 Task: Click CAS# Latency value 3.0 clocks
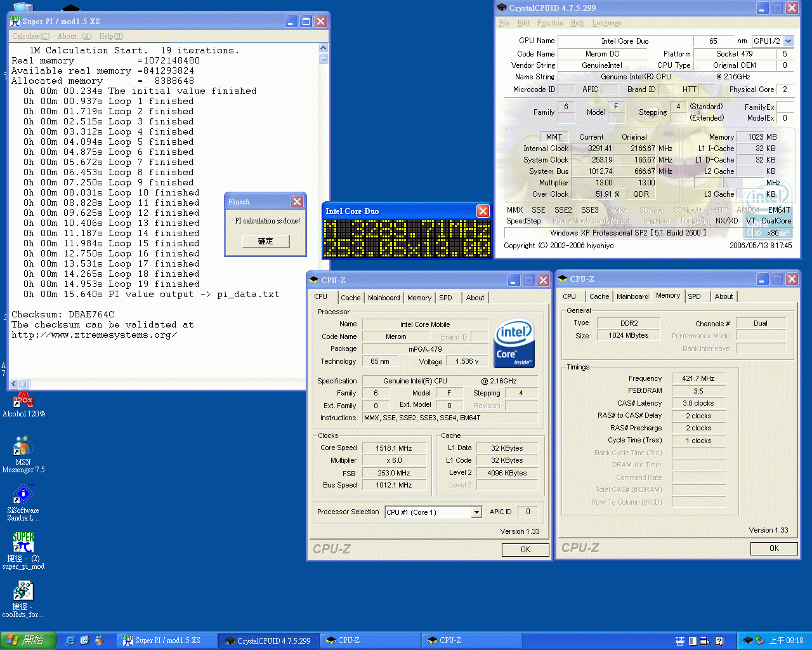point(698,404)
